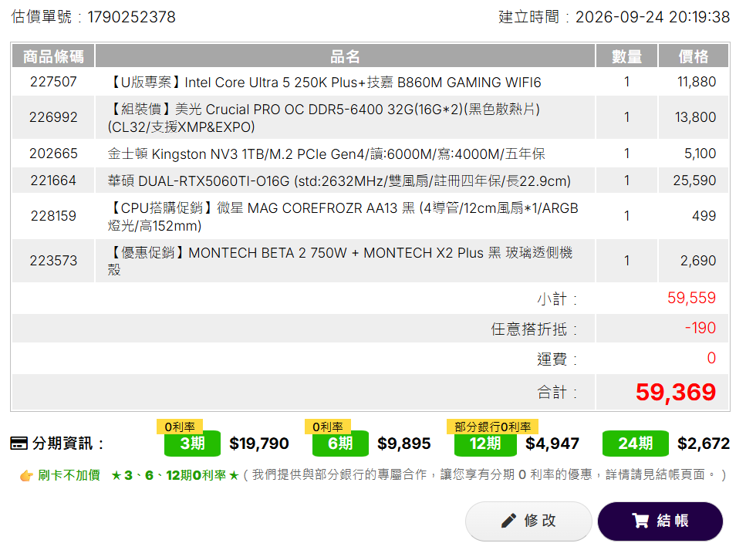Click barcode 227507
746x560 pixels.
click(x=53, y=82)
